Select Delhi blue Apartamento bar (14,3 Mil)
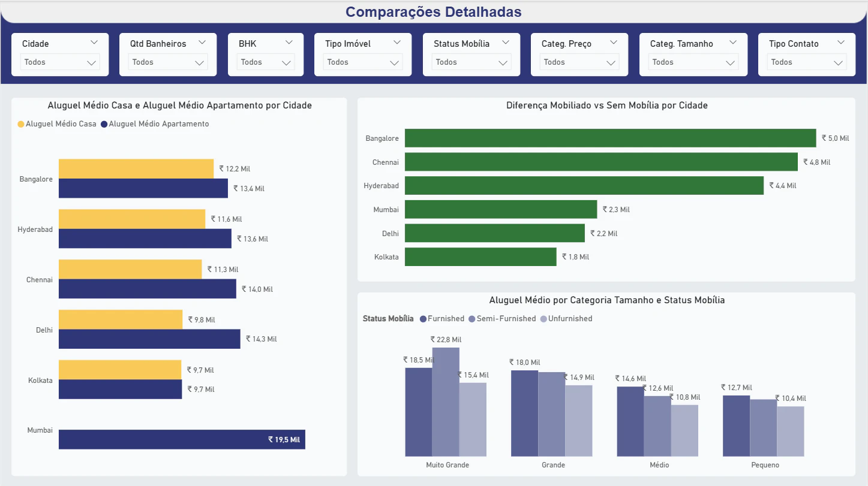 149,339
